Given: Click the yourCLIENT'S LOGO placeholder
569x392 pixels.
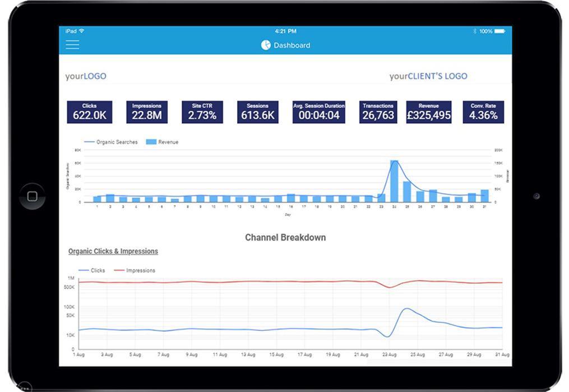Looking at the screenshot, I should coord(428,76).
